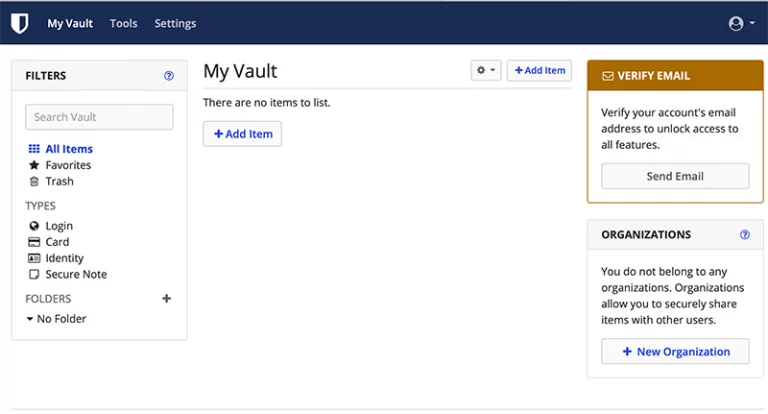
Task: Add a new folder with plus icon
Action: click(x=167, y=298)
